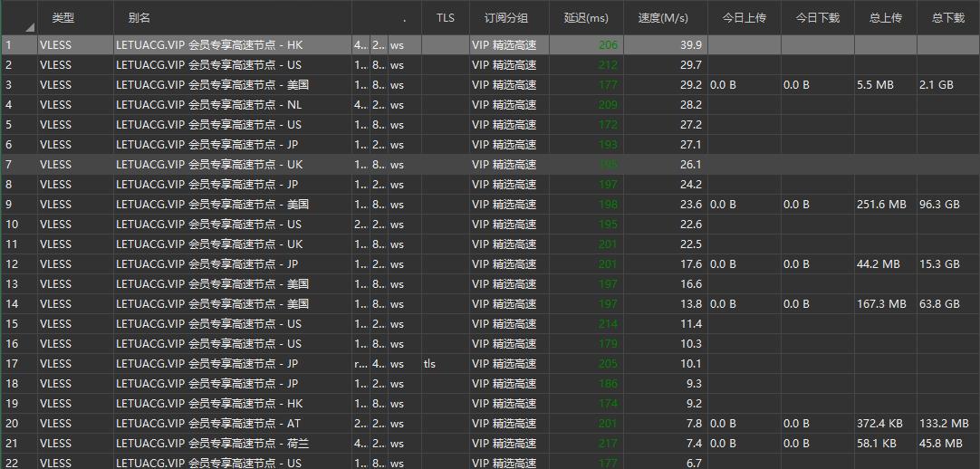Image resolution: width=980 pixels, height=469 pixels.
Task: Click the 总下载 column header
Action: (947, 17)
